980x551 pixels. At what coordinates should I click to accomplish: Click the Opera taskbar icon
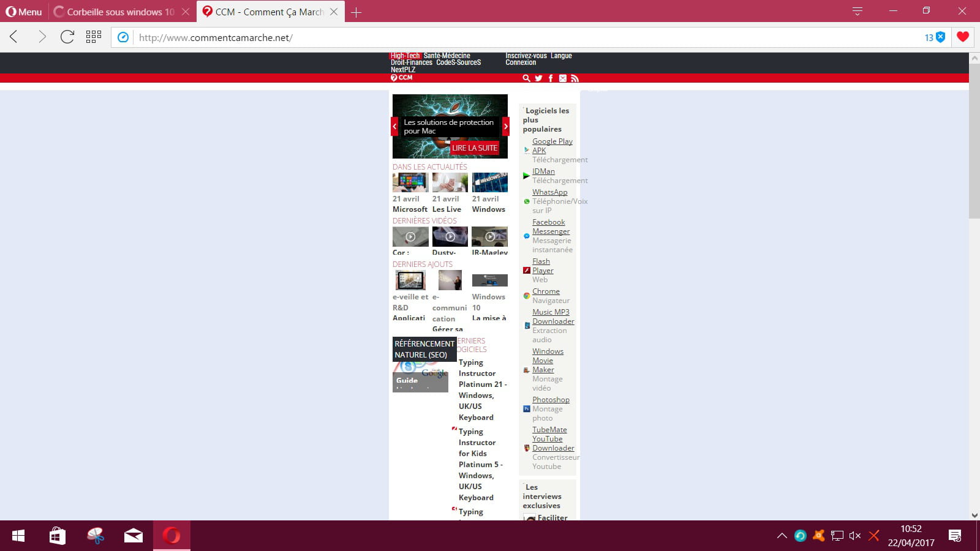tap(171, 536)
